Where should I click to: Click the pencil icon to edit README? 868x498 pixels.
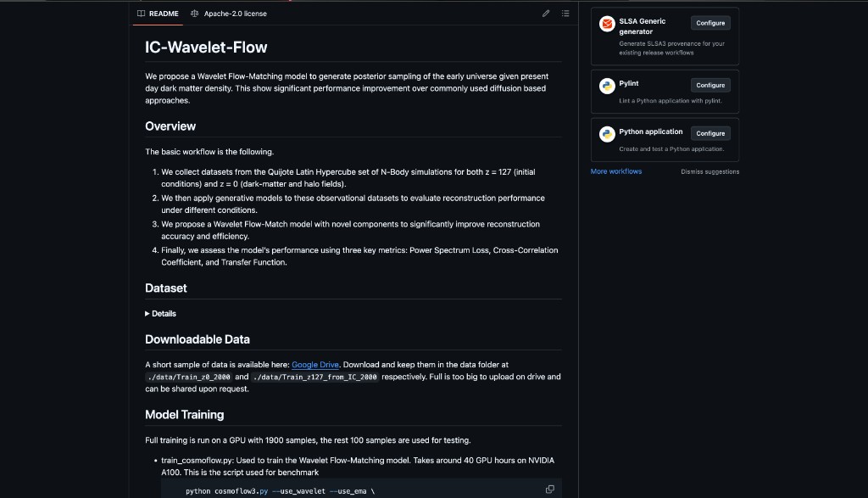click(546, 14)
